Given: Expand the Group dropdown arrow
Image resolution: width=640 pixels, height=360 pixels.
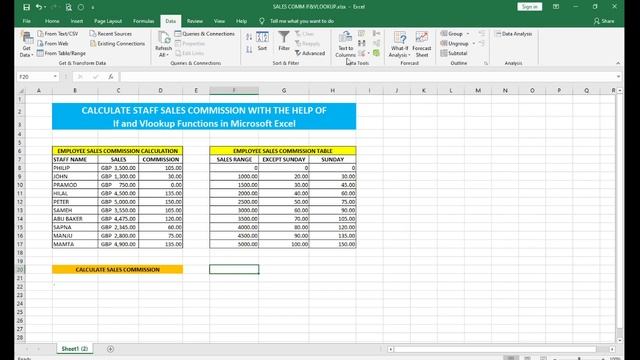Looking at the screenshot, I should [x=468, y=34].
